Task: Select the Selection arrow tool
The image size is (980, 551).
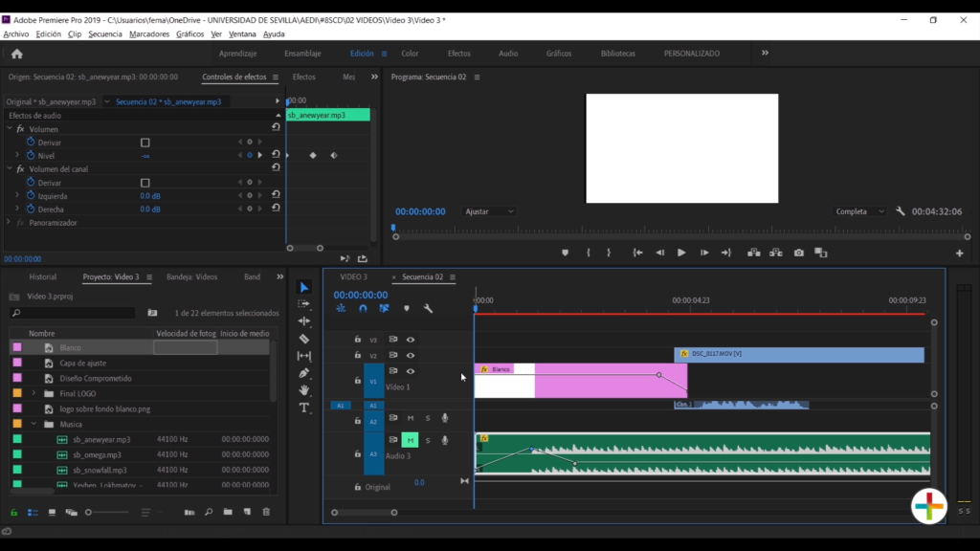Action: point(304,287)
